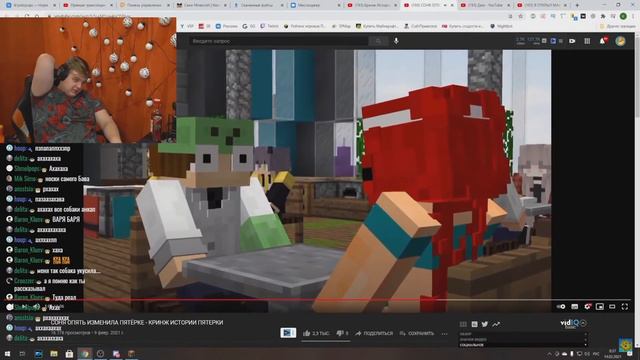Open File Explorer on taskbar
This screenshot has height=360, width=640.
pyautogui.click(x=54, y=354)
